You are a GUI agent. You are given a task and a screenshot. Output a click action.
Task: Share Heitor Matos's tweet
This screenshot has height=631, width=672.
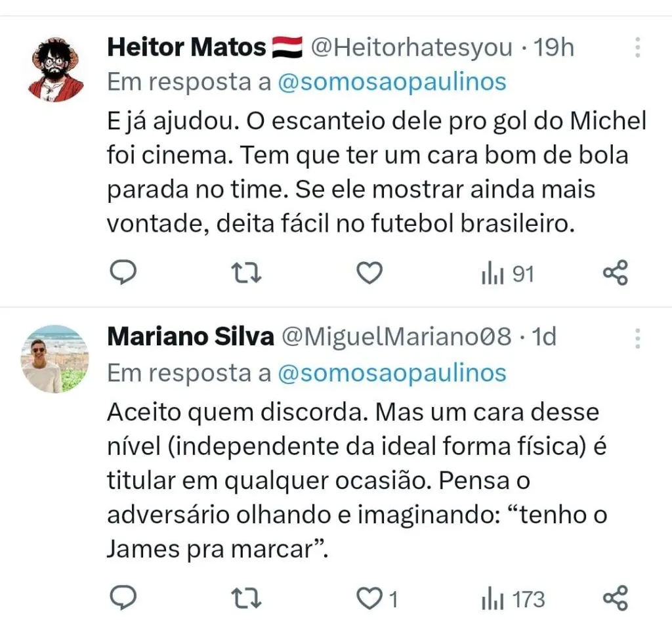tap(616, 273)
